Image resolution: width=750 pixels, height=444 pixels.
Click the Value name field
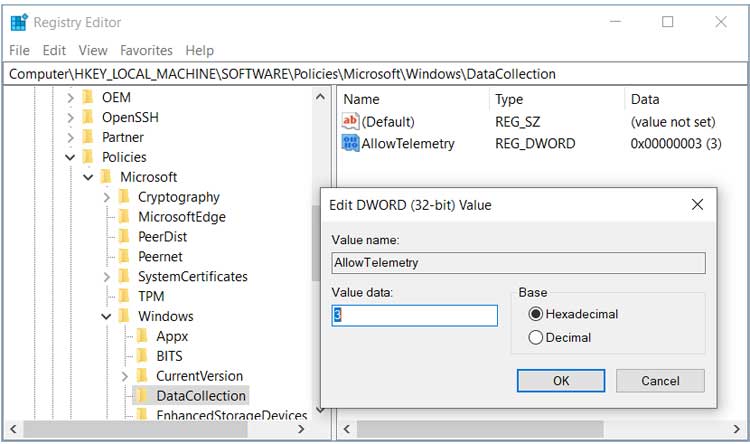518,263
